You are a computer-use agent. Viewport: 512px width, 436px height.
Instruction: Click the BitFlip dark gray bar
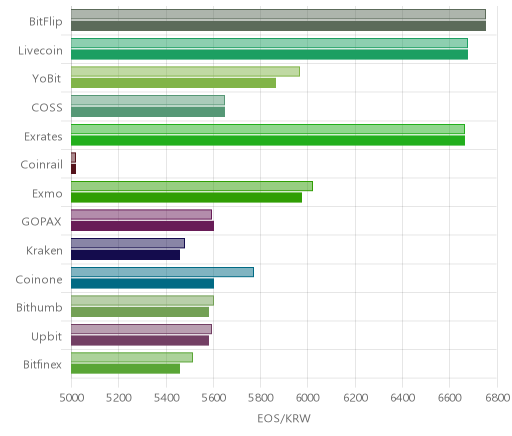[278, 26]
